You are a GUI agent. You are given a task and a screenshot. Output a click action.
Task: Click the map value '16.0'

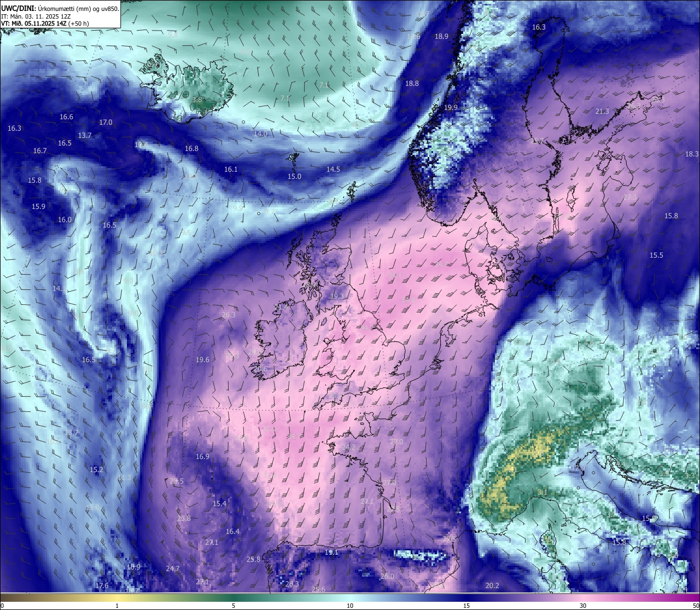point(65,219)
